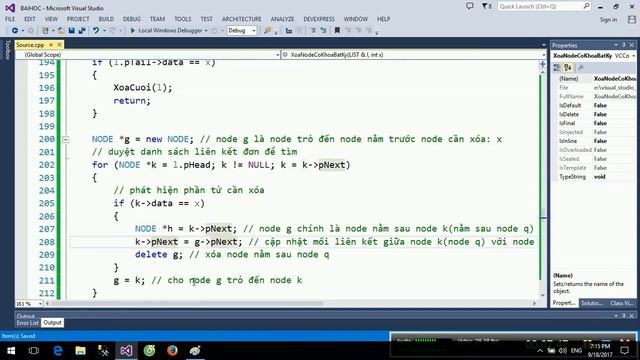
Task: Click the Uncomment Selection toolbar icon
Action: pyautogui.click(x=323, y=31)
